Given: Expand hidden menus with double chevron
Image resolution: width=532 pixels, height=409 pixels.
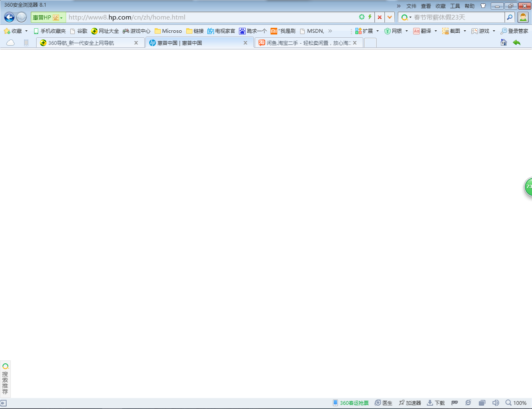Looking at the screenshot, I should pos(399,6).
